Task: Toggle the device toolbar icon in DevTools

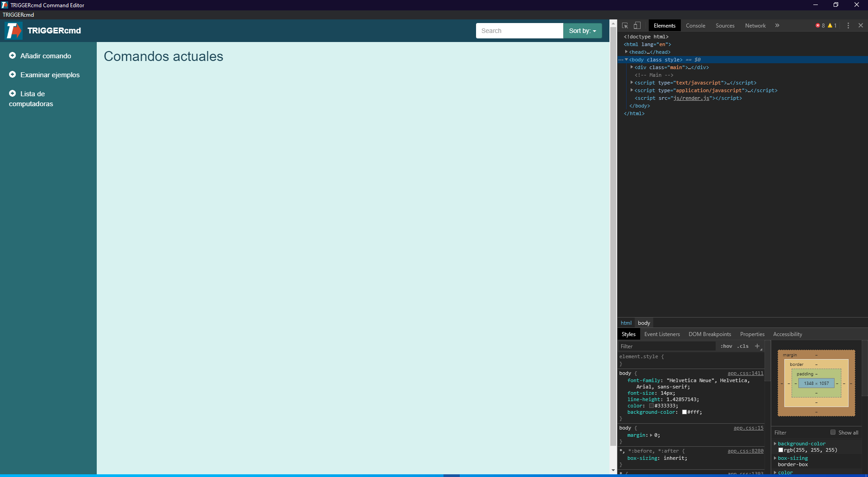Action: (637, 25)
